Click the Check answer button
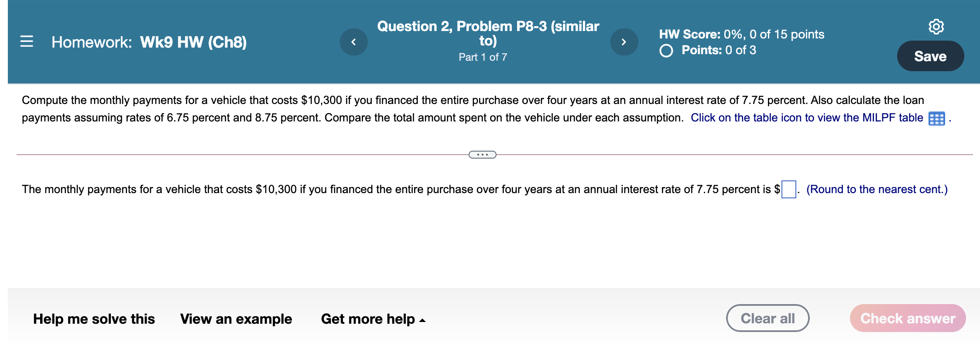The width and height of the screenshot is (980, 346). (x=908, y=318)
